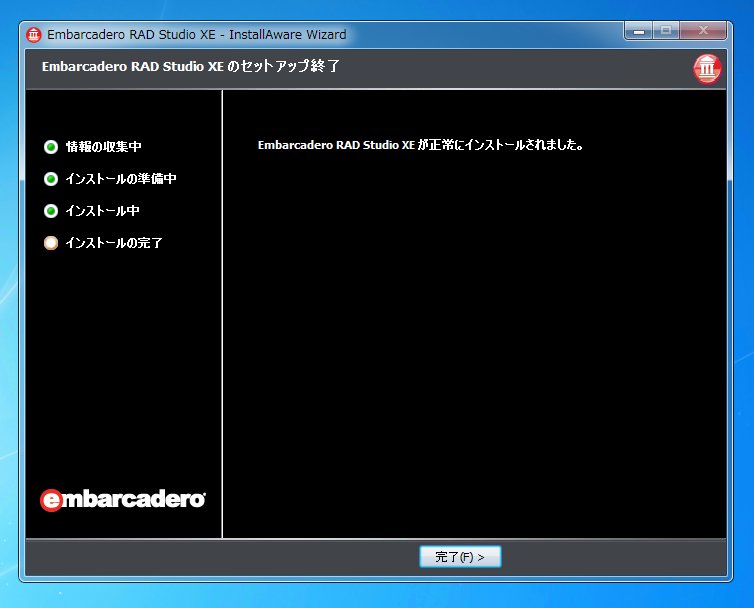The height and width of the screenshot is (608, 754).
Task: Click the インストール中 step label
Action: 102,211
